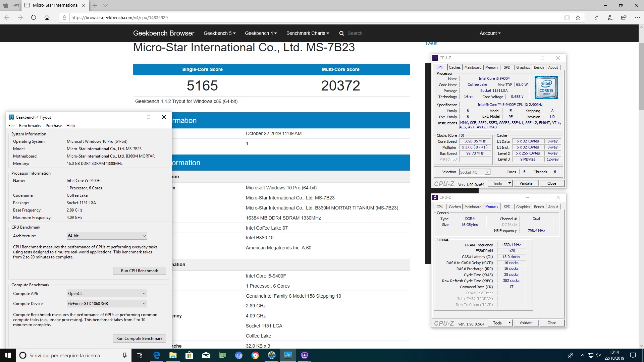Click Validate in the bottom CPU-Z window
Viewport: 644px width, 362px height.
[x=526, y=323]
